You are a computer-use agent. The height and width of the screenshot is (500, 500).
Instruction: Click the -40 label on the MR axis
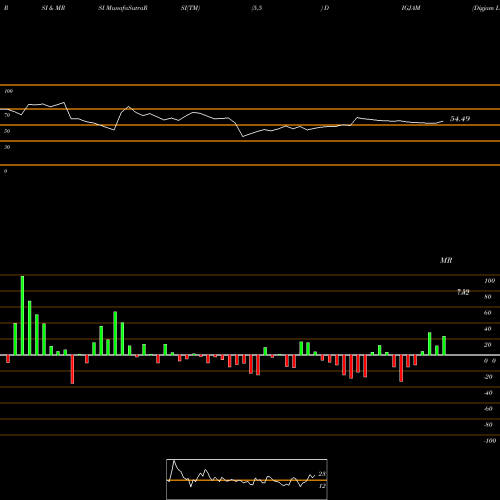(x=488, y=393)
